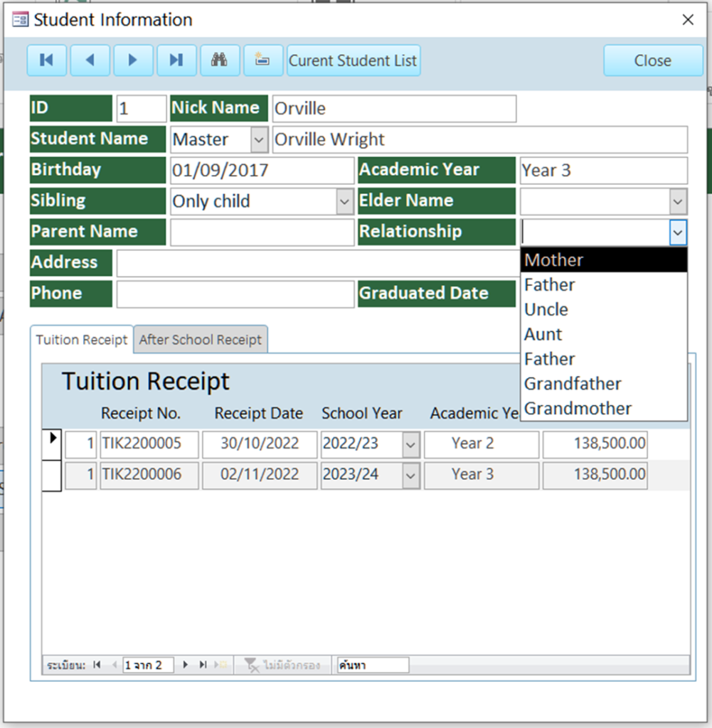Select Mother from the Relationship list
This screenshot has height=728, width=712.
(x=603, y=260)
